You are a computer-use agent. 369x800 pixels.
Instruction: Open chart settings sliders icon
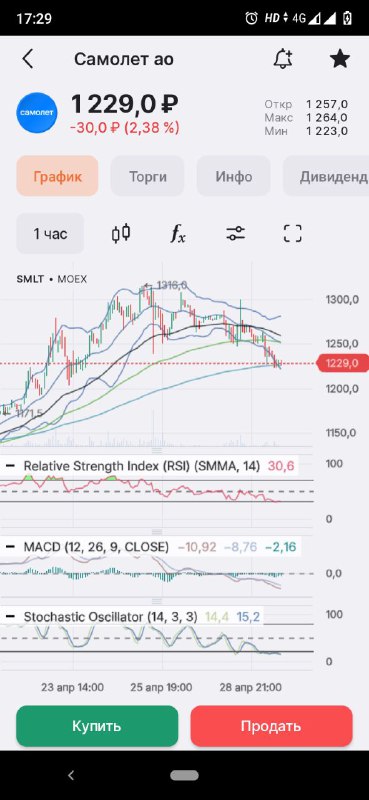pyautogui.click(x=235, y=234)
